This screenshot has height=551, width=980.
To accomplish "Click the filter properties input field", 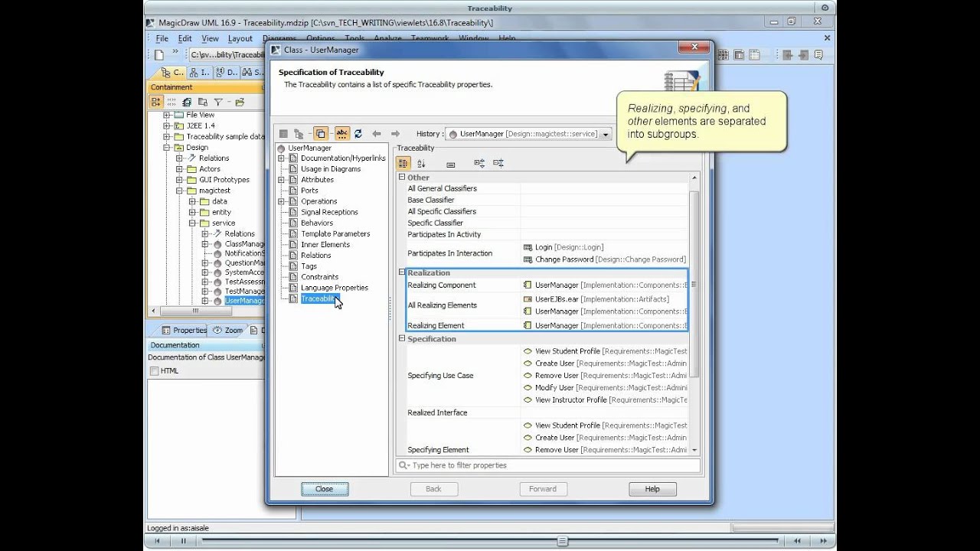I will pyautogui.click(x=547, y=465).
